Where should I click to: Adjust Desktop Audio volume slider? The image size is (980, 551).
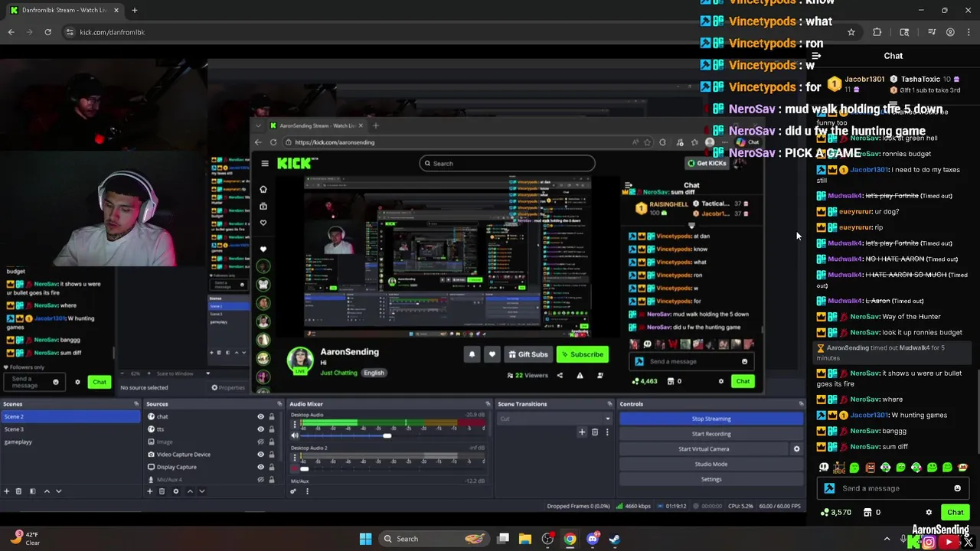click(387, 435)
